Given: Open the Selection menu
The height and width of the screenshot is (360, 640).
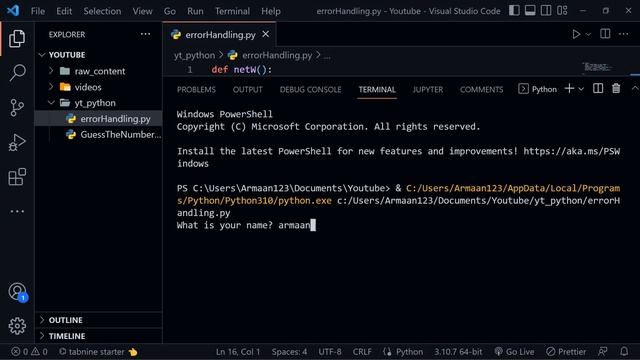Looking at the screenshot, I should 102,11.
